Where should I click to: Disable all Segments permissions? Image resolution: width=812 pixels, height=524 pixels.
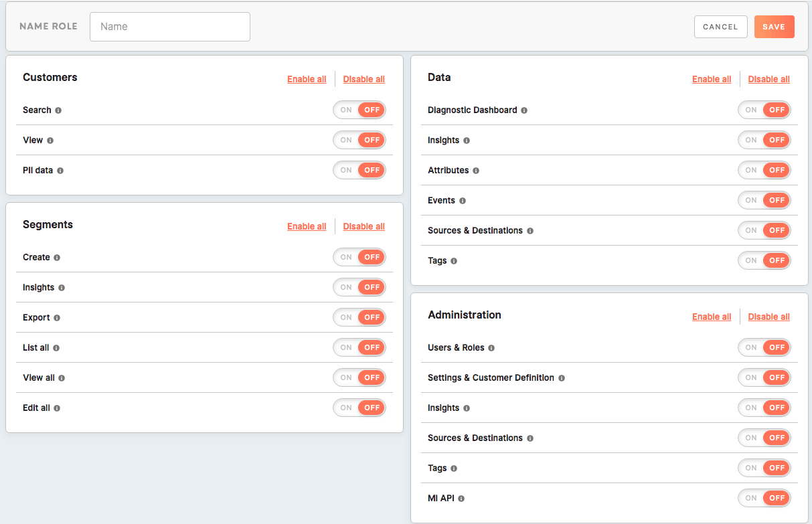click(x=363, y=226)
